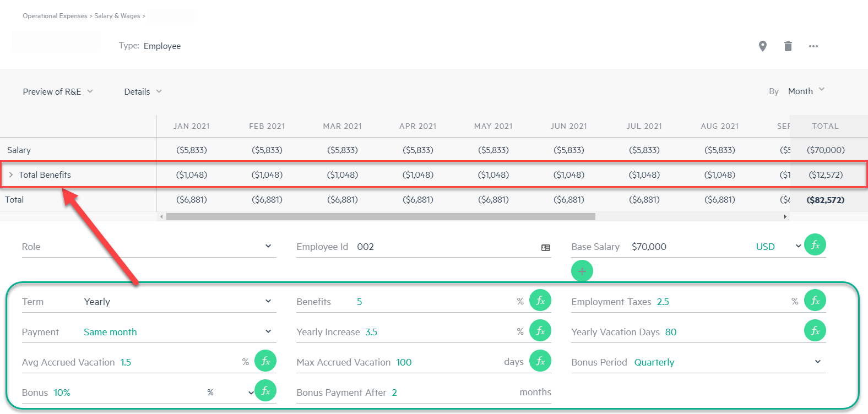The height and width of the screenshot is (414, 868).
Task: Click the green plus add button
Action: click(x=582, y=271)
